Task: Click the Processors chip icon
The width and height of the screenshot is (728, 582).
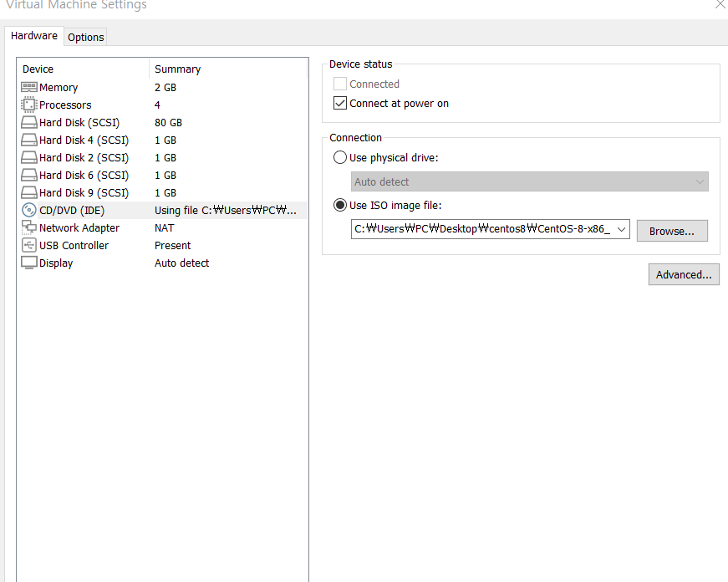Action: tap(28, 105)
